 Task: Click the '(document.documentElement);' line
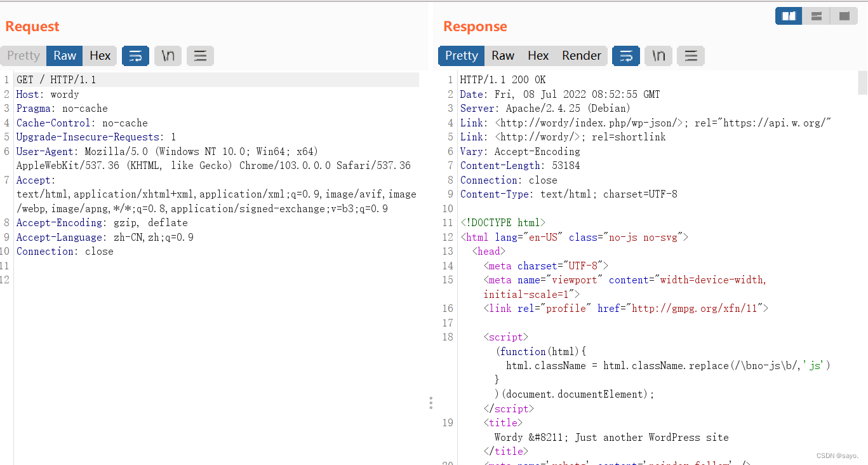pos(575,394)
